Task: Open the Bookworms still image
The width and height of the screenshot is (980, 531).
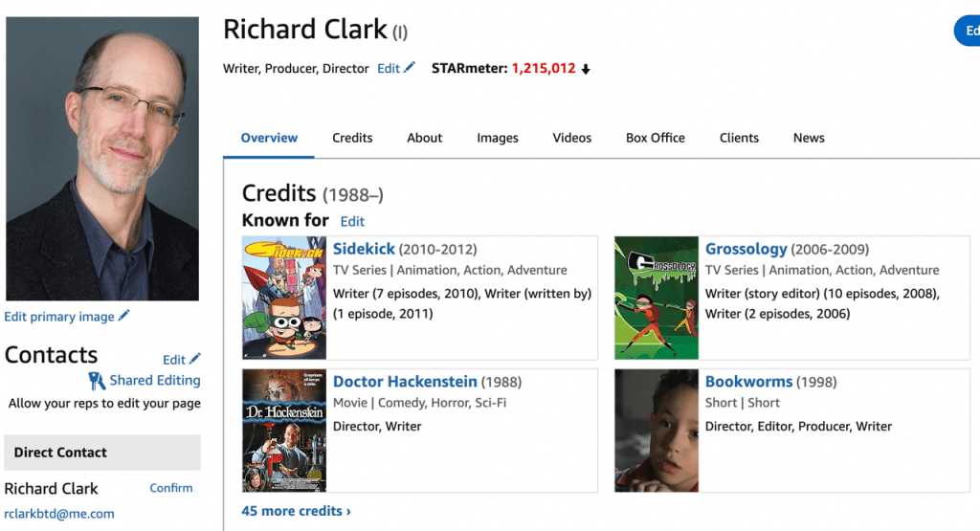Action: pos(656,431)
